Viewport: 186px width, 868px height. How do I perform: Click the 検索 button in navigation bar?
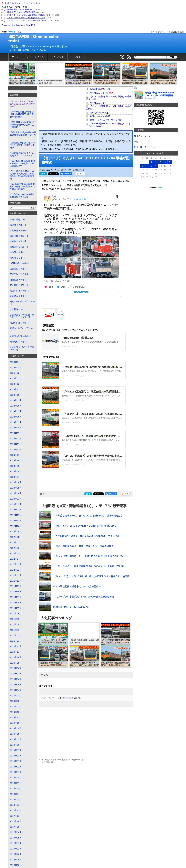(x=172, y=57)
